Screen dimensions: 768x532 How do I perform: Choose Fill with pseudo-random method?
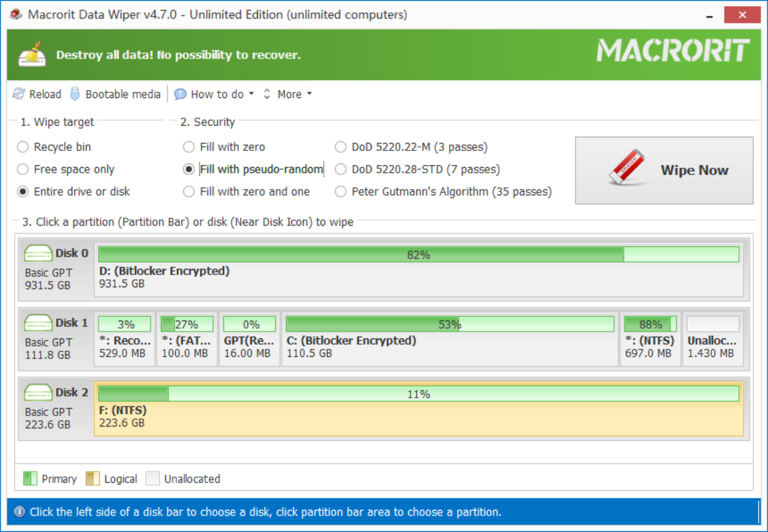(x=254, y=169)
